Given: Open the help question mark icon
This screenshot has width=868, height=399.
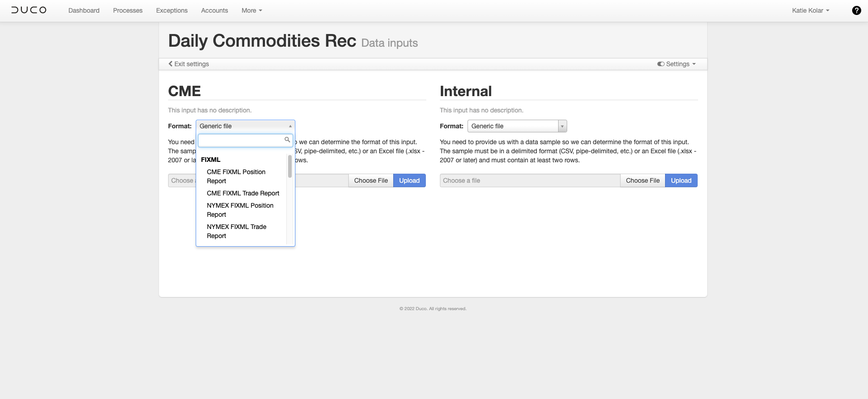Looking at the screenshot, I should [856, 10].
